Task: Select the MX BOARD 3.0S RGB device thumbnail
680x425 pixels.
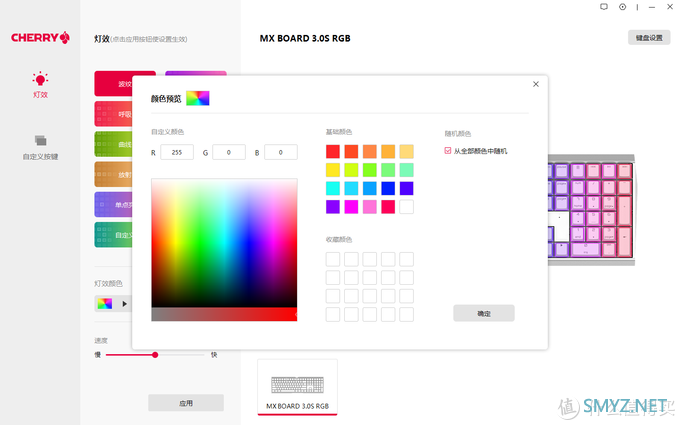Action: tap(298, 387)
